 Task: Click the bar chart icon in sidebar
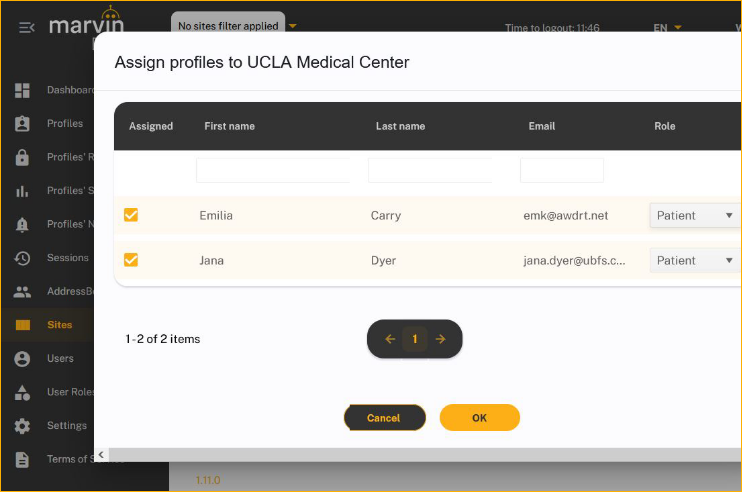click(22, 191)
